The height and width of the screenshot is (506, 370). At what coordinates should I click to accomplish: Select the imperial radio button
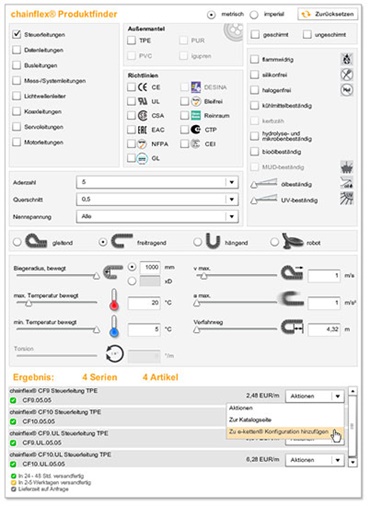[x=254, y=15]
